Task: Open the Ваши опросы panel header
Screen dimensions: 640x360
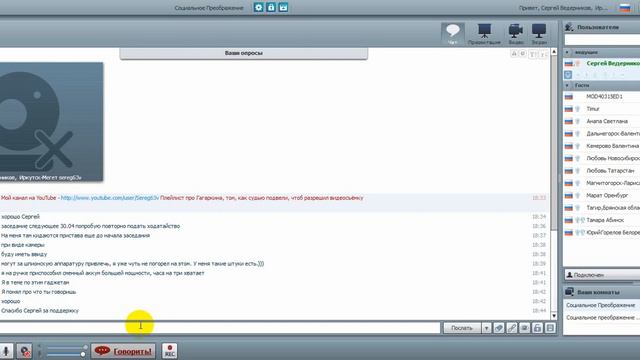Action: click(244, 53)
